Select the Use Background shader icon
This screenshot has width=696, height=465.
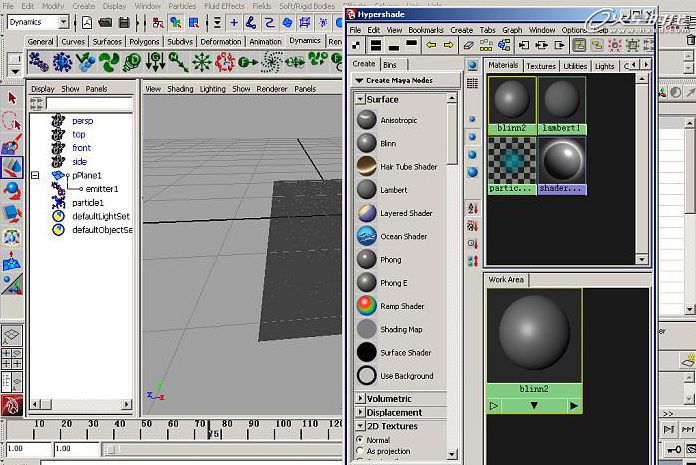coord(367,375)
